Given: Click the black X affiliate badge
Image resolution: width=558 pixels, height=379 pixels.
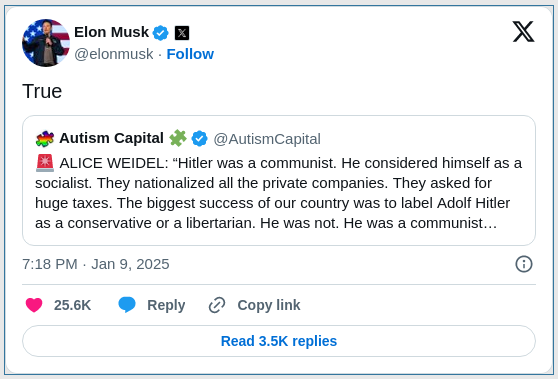Looking at the screenshot, I should (182, 33).
